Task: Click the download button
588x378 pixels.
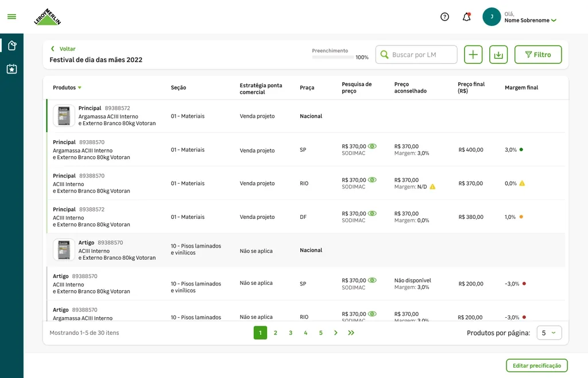Action: coord(498,55)
